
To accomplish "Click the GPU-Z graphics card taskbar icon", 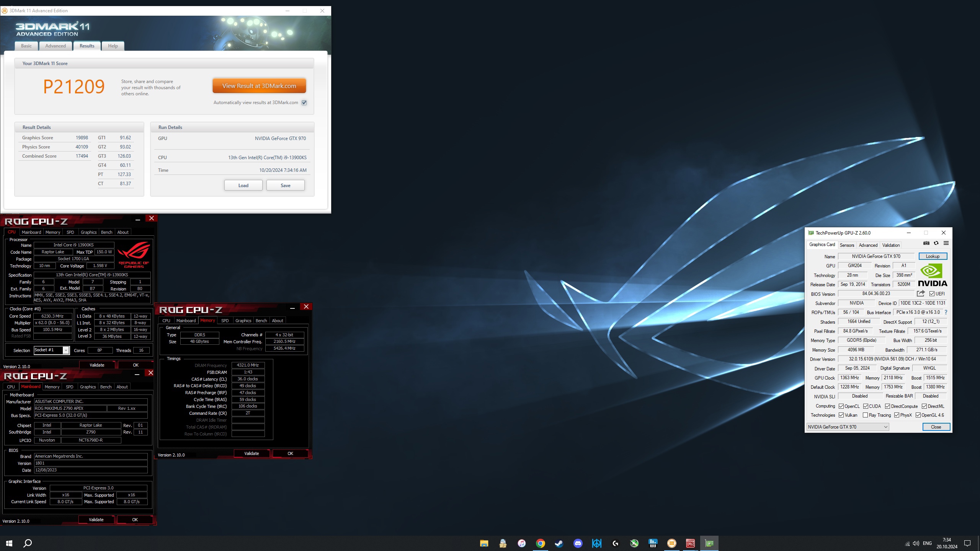I will (x=709, y=543).
